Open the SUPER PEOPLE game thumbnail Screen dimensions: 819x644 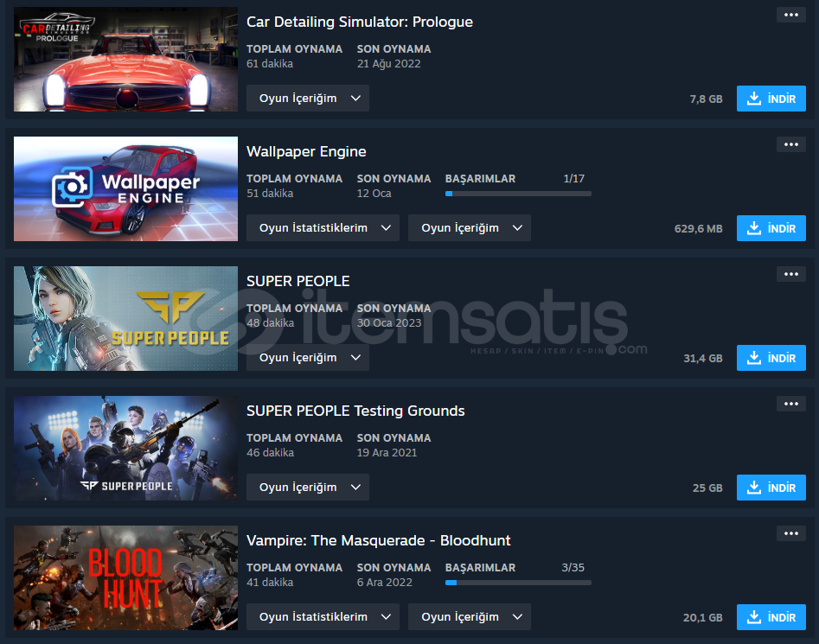click(x=126, y=318)
